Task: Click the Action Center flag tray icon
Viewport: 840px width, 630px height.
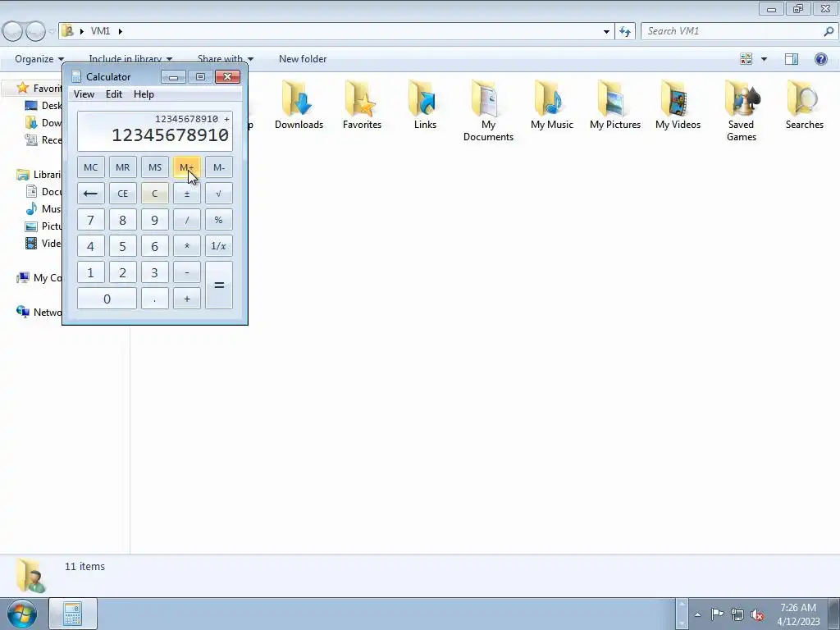Action: (717, 614)
